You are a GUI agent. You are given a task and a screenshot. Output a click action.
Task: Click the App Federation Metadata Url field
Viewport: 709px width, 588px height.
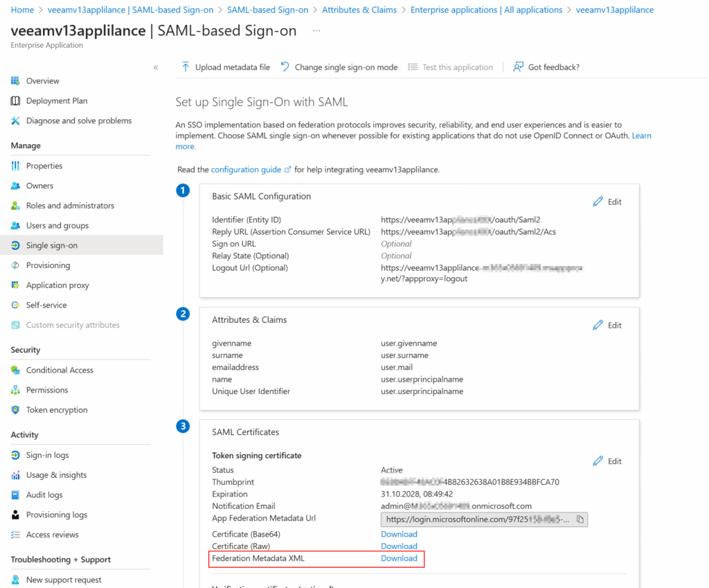pos(478,519)
